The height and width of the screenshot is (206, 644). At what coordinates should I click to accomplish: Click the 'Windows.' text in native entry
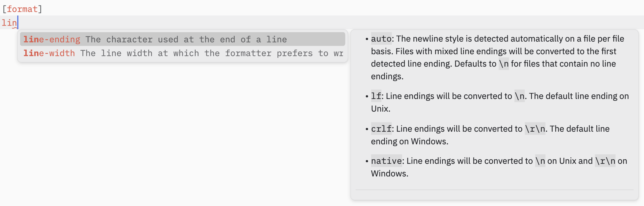(x=390, y=173)
